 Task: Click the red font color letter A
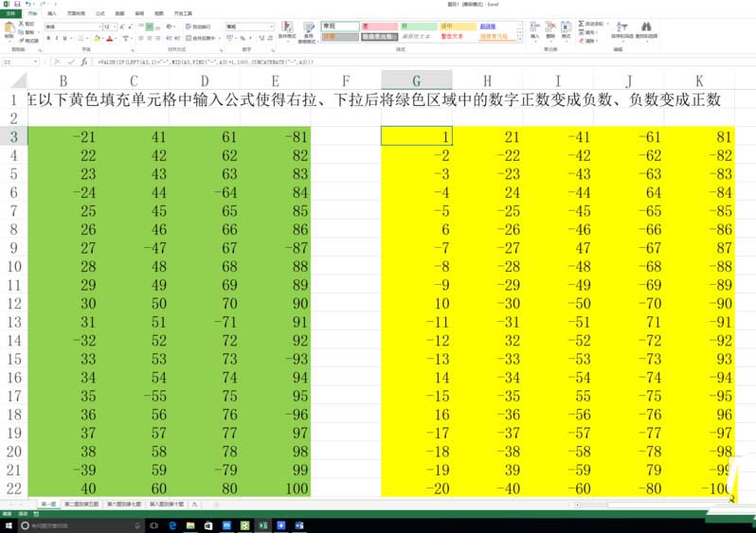[x=110, y=38]
